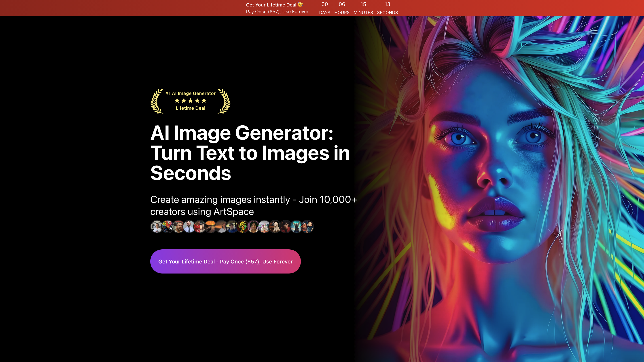Click the colorful paintbrush avatar
This screenshot has width=644, height=362.
pos(167,226)
